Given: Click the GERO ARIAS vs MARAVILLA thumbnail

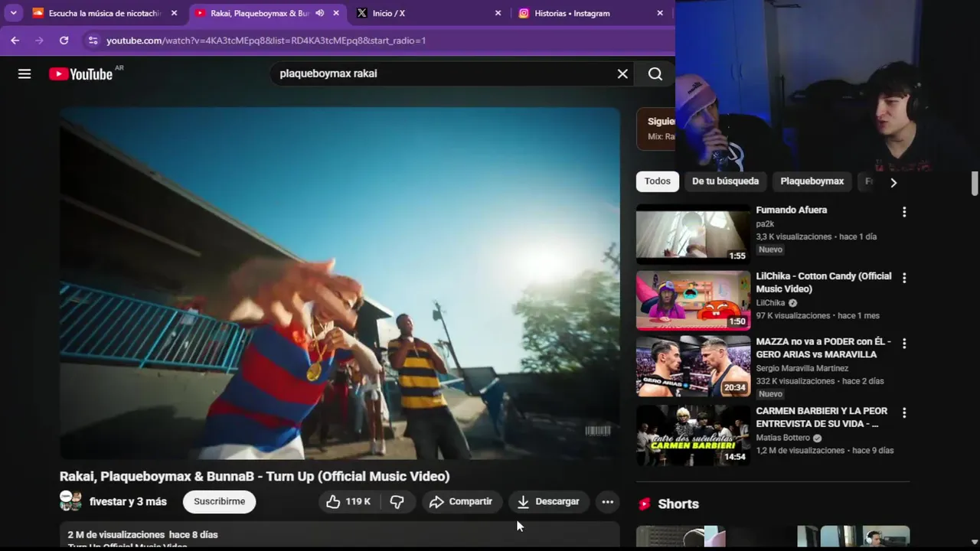Looking at the screenshot, I should [x=693, y=366].
